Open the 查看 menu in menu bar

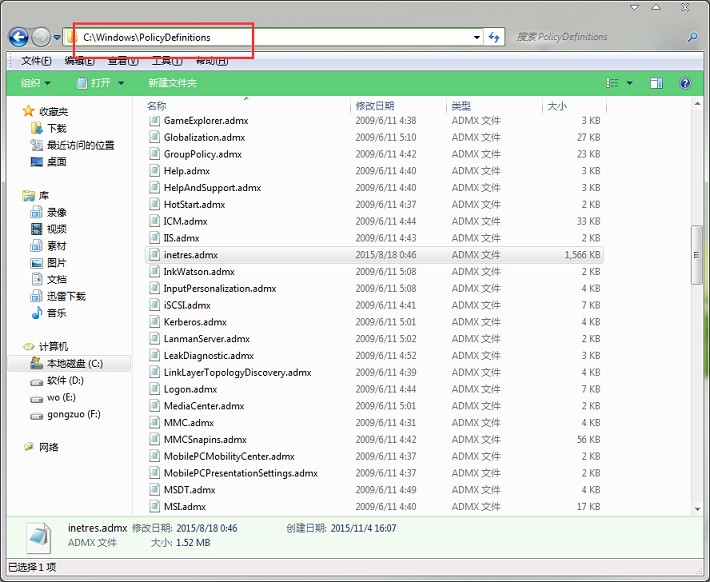(117, 61)
